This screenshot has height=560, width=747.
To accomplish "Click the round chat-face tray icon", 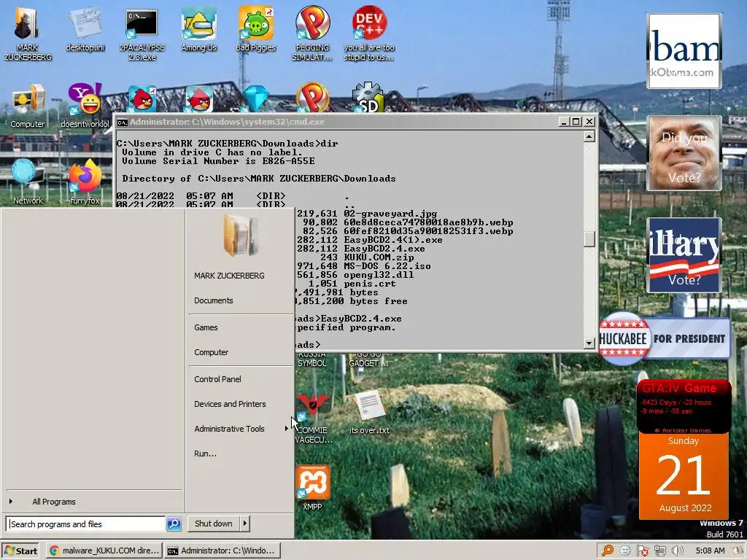I will 625,551.
